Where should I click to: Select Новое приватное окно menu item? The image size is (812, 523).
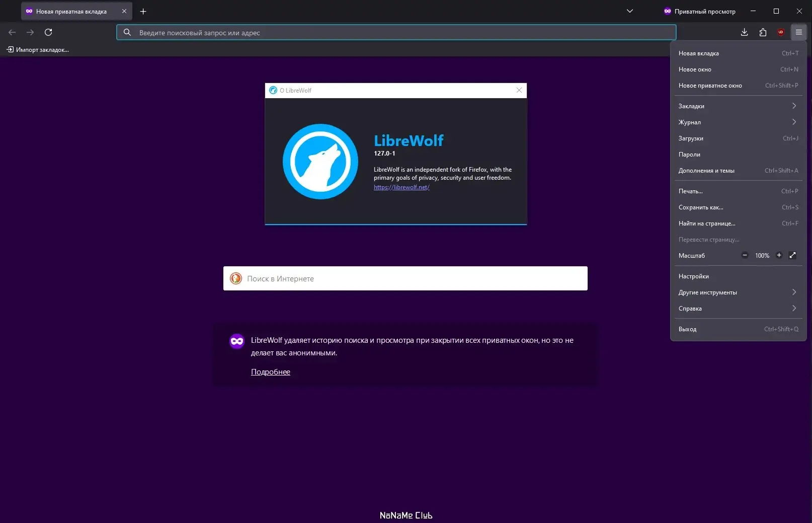tap(739, 86)
